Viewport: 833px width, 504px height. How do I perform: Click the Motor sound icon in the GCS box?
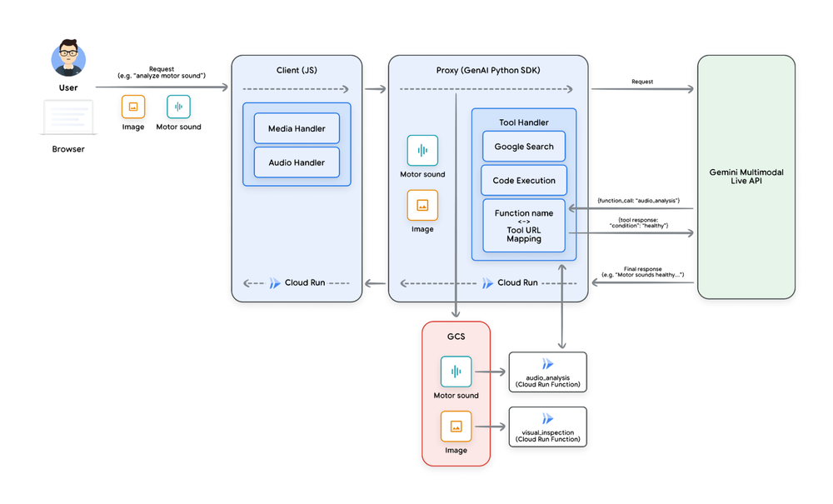coord(456,372)
